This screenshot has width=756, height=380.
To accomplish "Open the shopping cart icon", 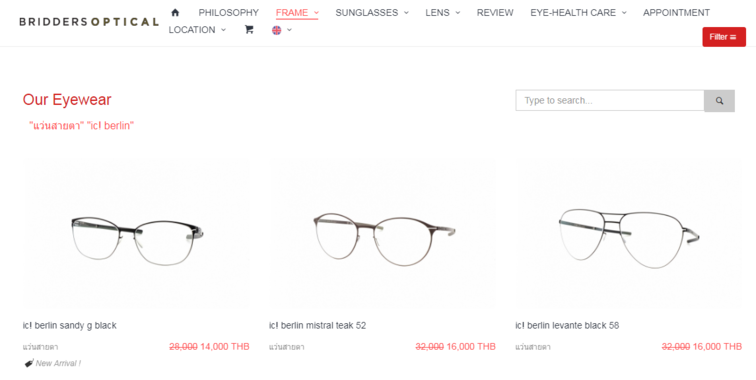I will coord(249,30).
